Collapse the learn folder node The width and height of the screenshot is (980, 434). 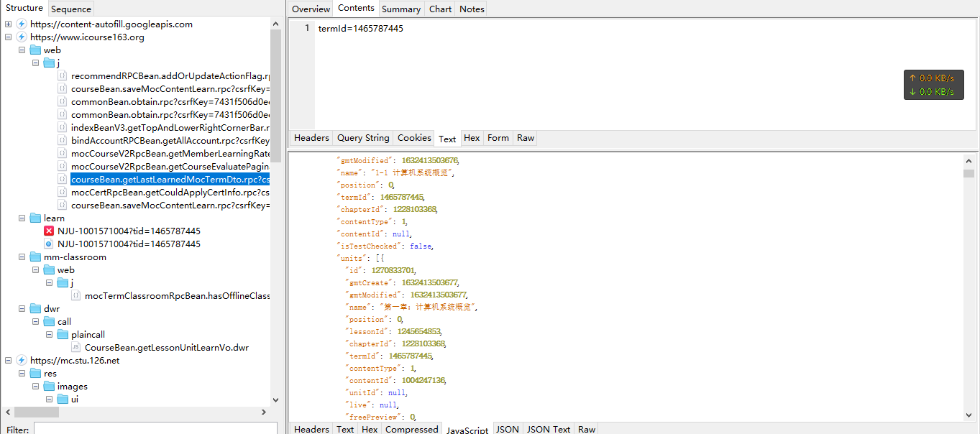click(x=22, y=218)
